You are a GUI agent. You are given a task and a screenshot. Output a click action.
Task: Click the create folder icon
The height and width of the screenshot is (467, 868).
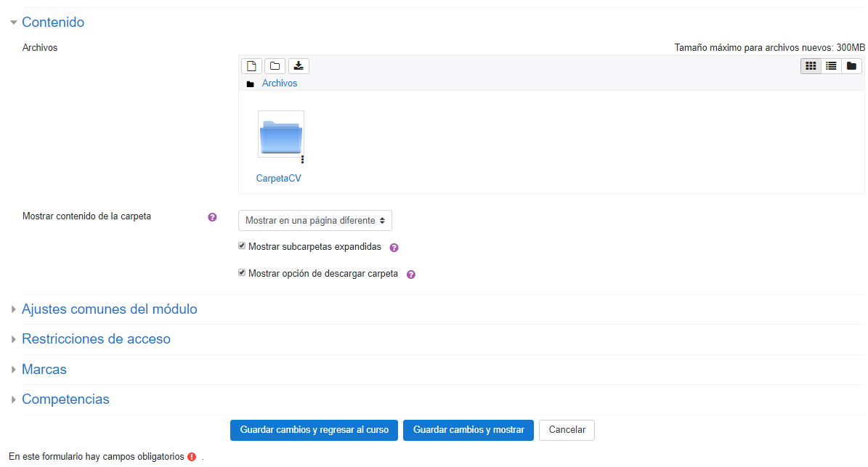(275, 66)
